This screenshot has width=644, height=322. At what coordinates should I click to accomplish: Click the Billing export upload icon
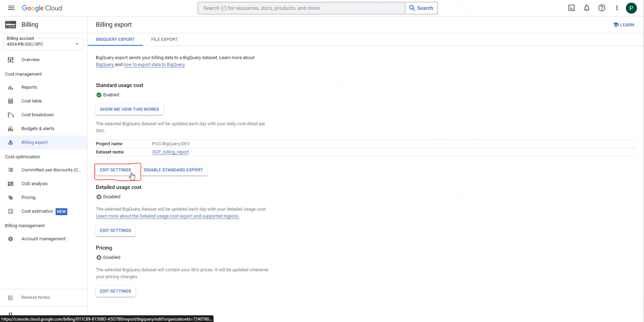coord(10,142)
